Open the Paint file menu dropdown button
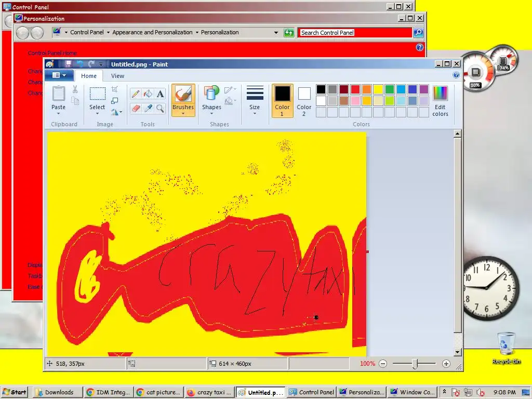532x399 pixels. [x=59, y=75]
